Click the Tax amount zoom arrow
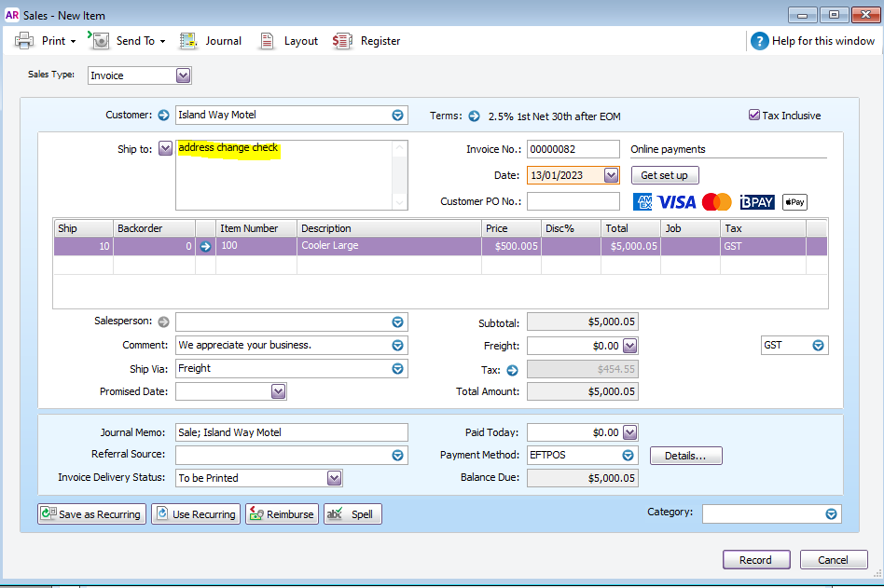The width and height of the screenshot is (884, 588). click(512, 370)
